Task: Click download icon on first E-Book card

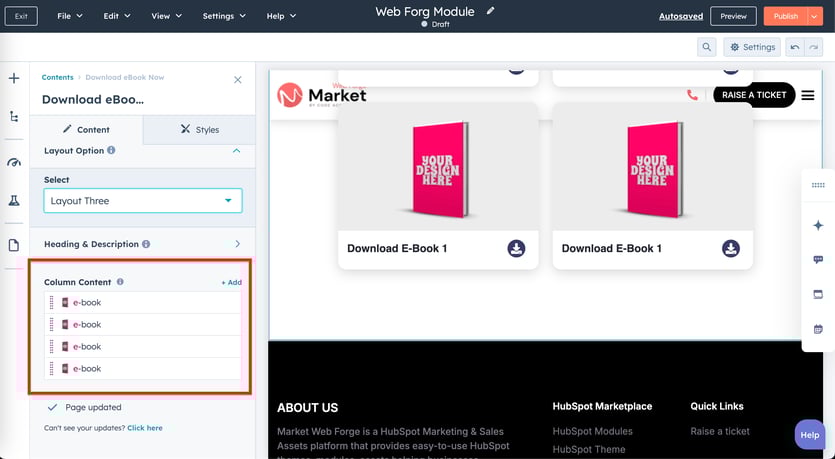Action: tap(516, 248)
